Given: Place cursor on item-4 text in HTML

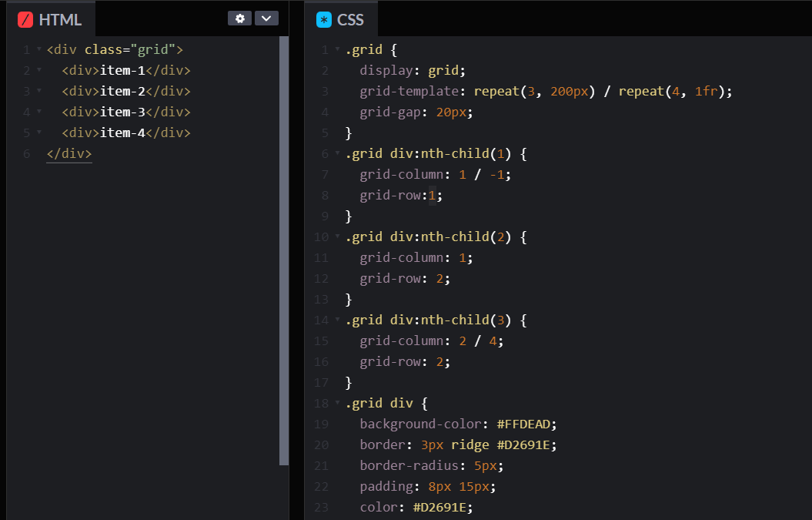Looking at the screenshot, I should (x=122, y=133).
